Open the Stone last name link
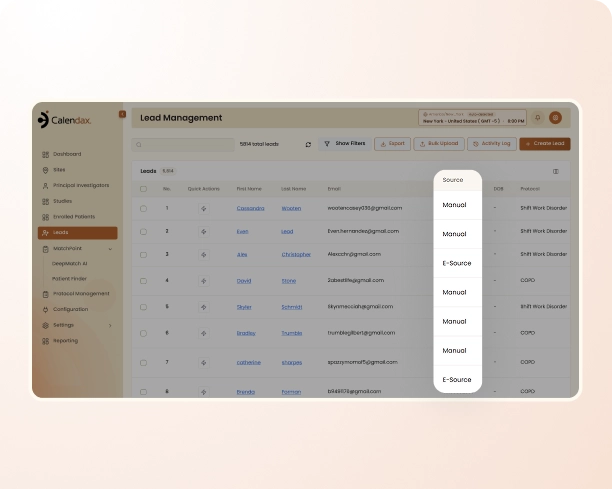Screen dimensions: 612x489 tap(289, 281)
